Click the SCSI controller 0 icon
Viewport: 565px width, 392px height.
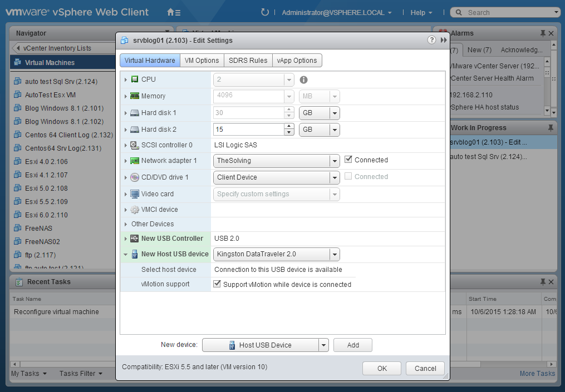tap(135, 145)
